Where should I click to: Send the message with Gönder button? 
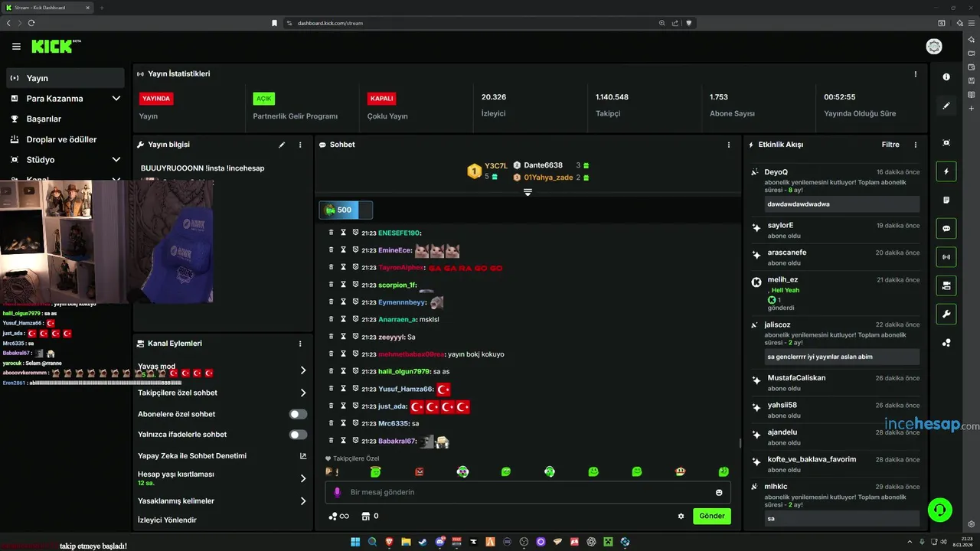712,516
